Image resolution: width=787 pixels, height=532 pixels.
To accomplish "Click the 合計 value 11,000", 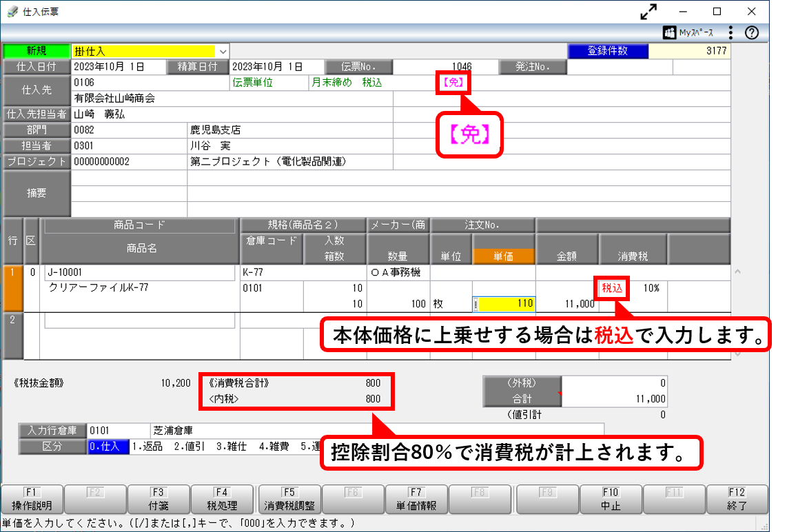I will (x=615, y=399).
